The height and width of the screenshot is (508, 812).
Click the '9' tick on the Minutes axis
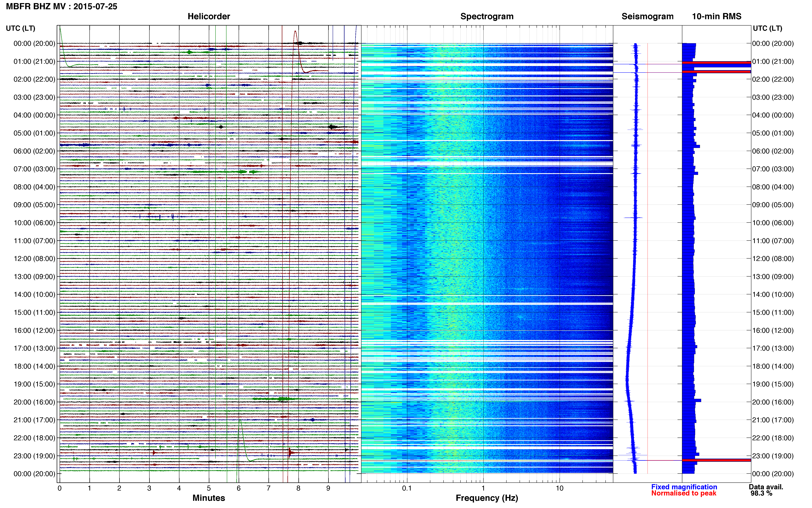(x=328, y=488)
